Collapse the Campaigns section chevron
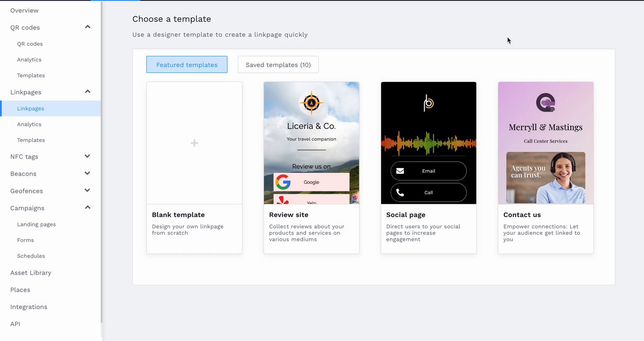Image resolution: width=644 pixels, height=341 pixels. 88,207
